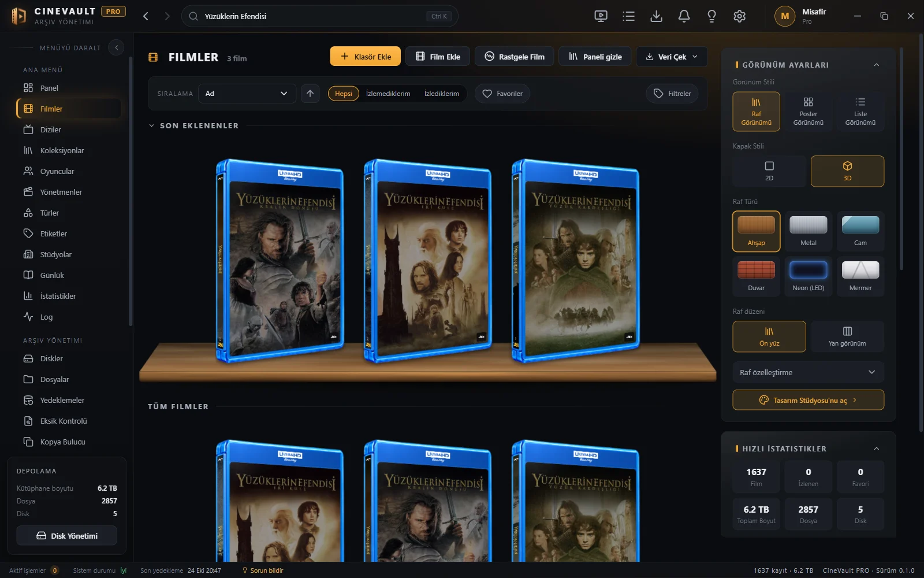Collapse the Görünüm Ayarları panel
The image size is (924, 578).
pos(876,65)
